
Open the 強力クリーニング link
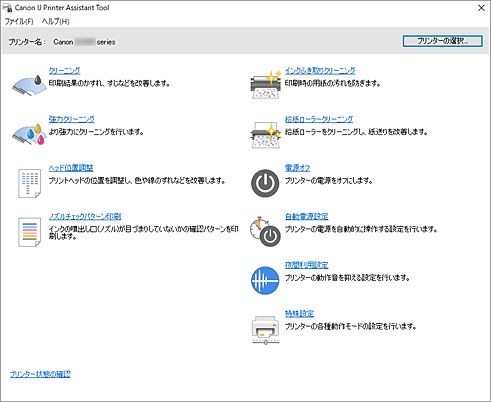coord(72,119)
